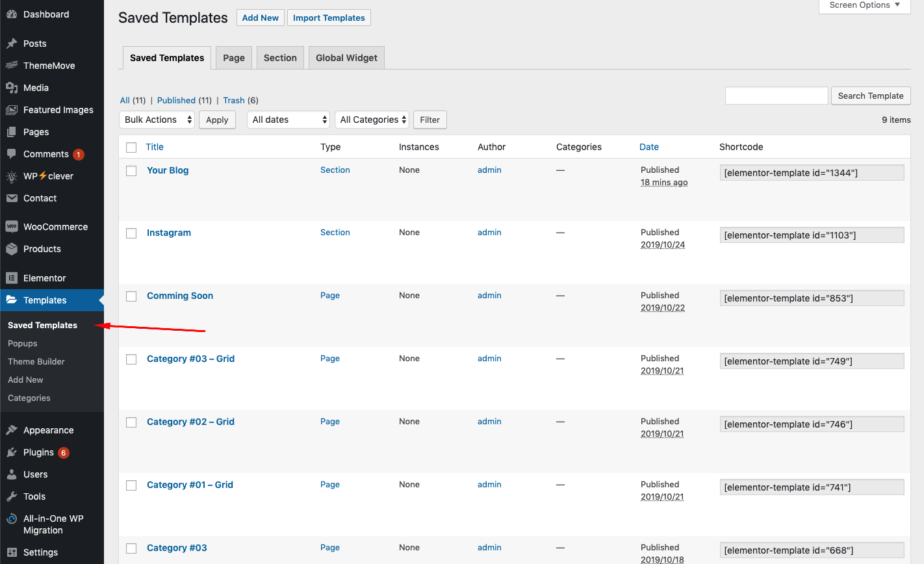Screen dimensions: 924x564
Task: Click the Elementor logo icon
Action: point(12,278)
